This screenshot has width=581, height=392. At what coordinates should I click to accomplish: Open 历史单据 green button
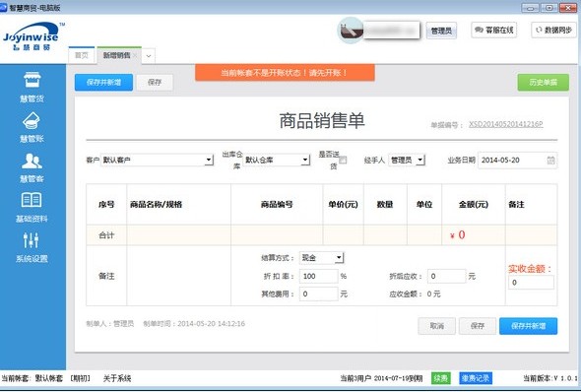(x=544, y=83)
